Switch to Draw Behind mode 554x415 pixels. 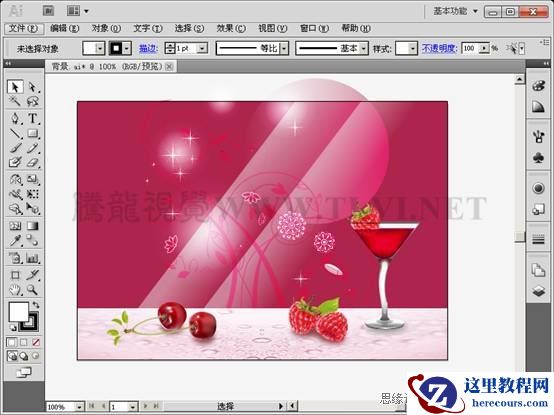pos(24,356)
